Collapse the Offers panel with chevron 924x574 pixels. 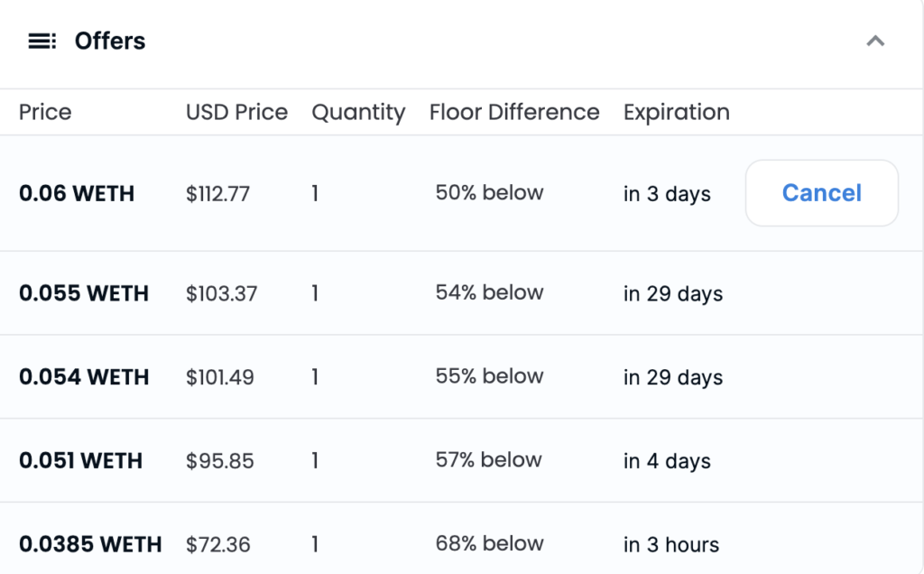[875, 42]
